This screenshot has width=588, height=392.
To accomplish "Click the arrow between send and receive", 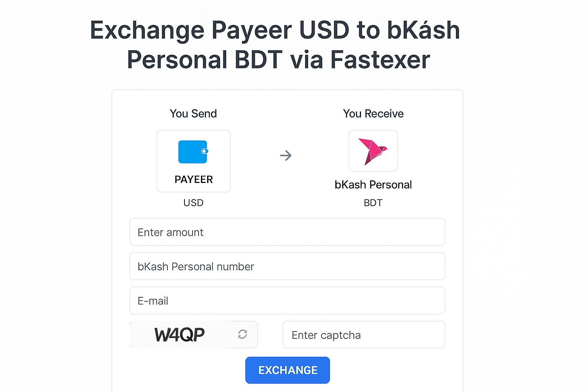I will 286,155.
